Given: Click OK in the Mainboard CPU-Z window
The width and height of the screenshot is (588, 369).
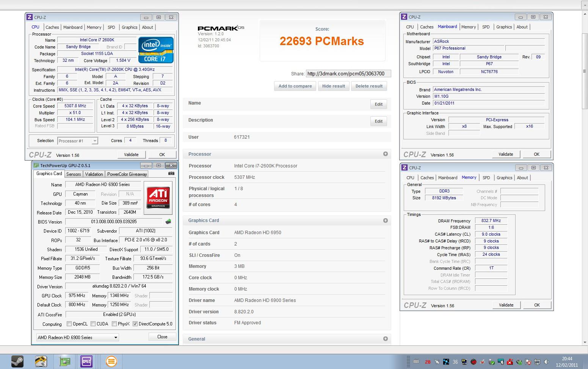Looking at the screenshot, I should [536, 154].
